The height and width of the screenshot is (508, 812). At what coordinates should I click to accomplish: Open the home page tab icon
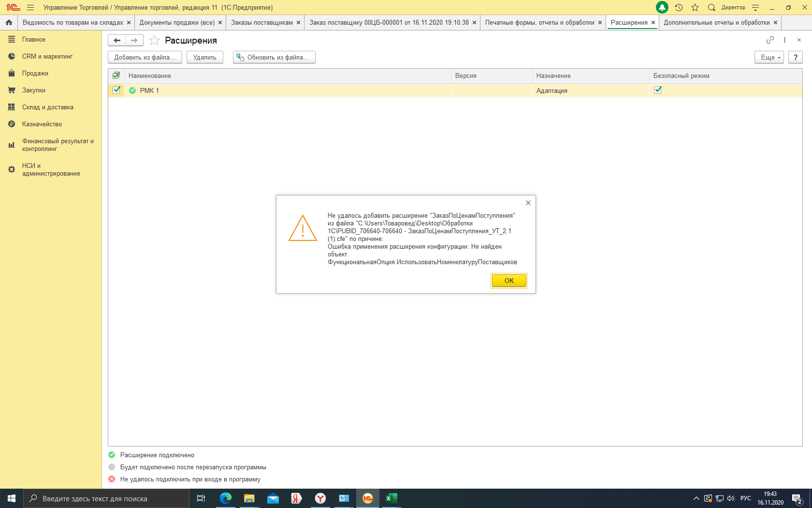(9, 22)
